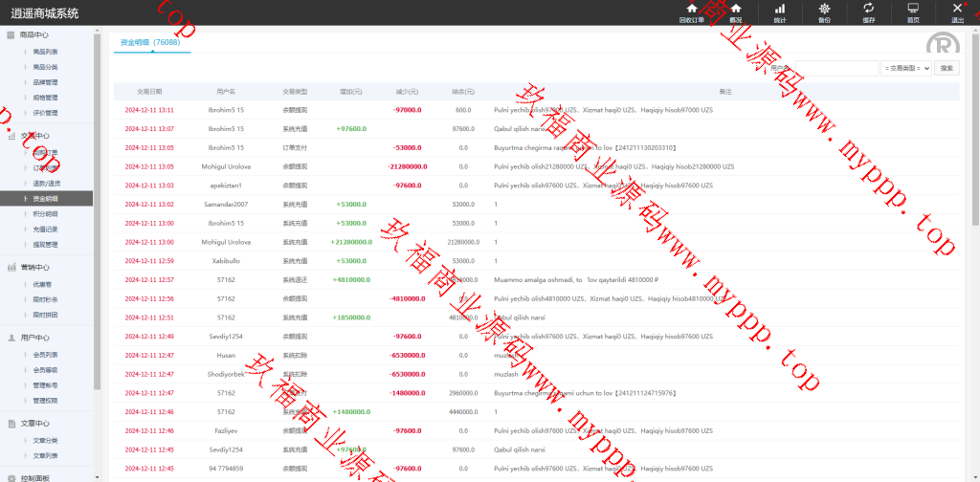
Task: Open 会员列表 in the sidebar
Action: click(x=46, y=354)
